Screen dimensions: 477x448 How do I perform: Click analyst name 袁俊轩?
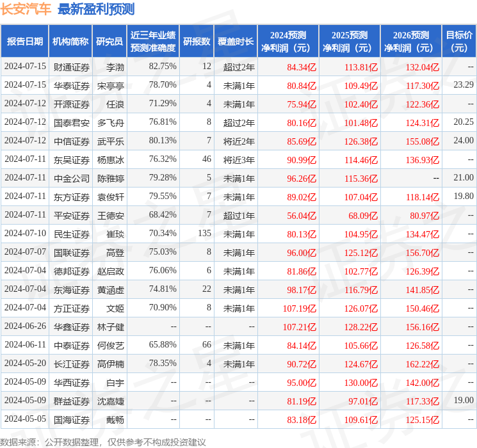coord(111,197)
